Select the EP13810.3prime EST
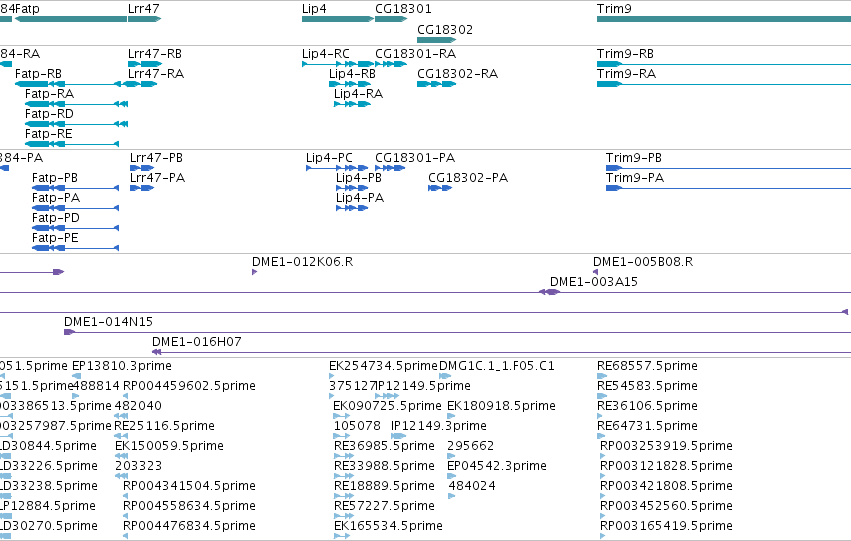851x541 pixels. pyautogui.click(x=77, y=376)
